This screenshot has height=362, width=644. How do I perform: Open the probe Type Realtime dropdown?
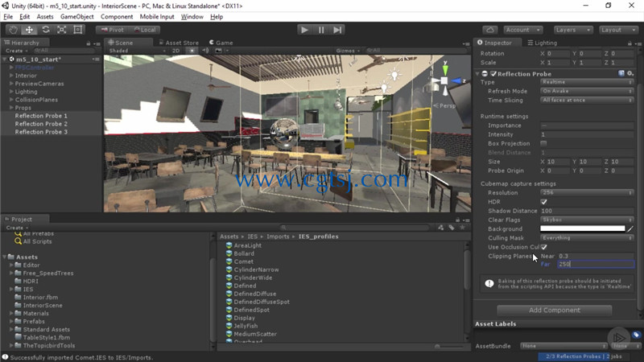[x=587, y=83]
